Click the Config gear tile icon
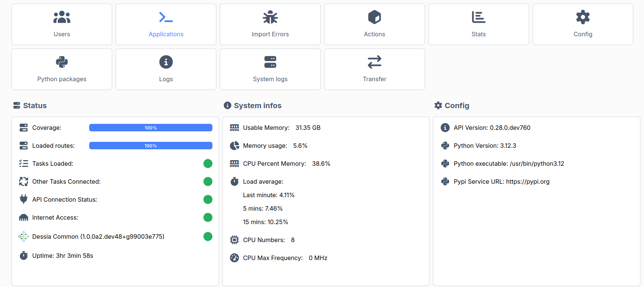The image size is (644, 287). [x=583, y=17]
